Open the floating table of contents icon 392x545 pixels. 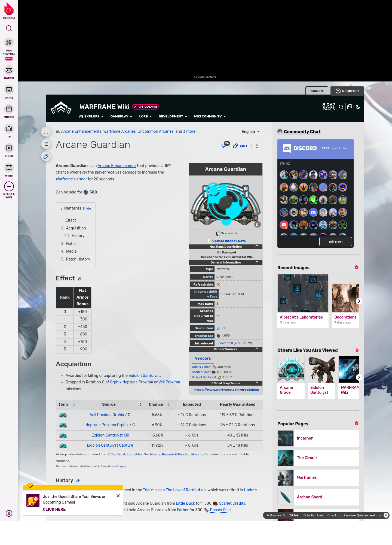pyautogui.click(x=46, y=144)
